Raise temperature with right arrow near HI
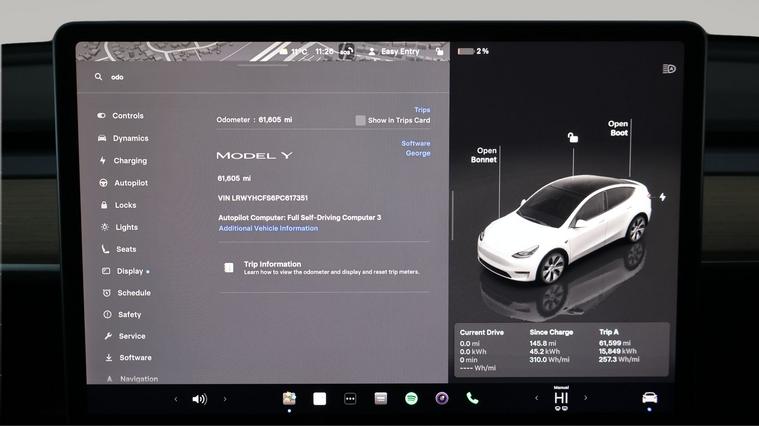The height and width of the screenshot is (426, 759). 586,398
